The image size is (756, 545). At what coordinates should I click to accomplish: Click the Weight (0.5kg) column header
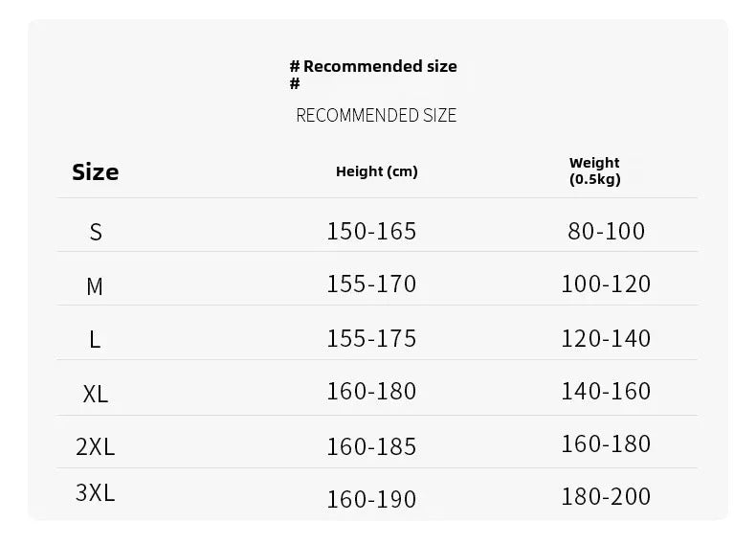pos(594,170)
